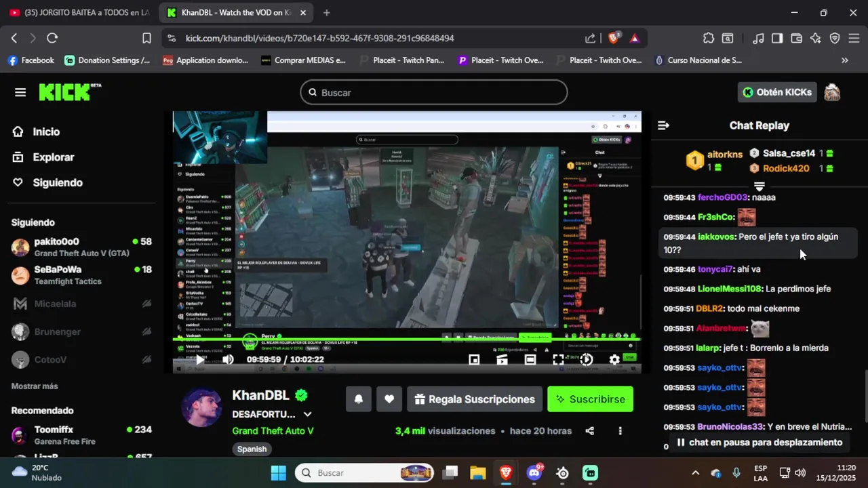
Task: Click Regala Suscripciones button
Action: click(x=475, y=399)
